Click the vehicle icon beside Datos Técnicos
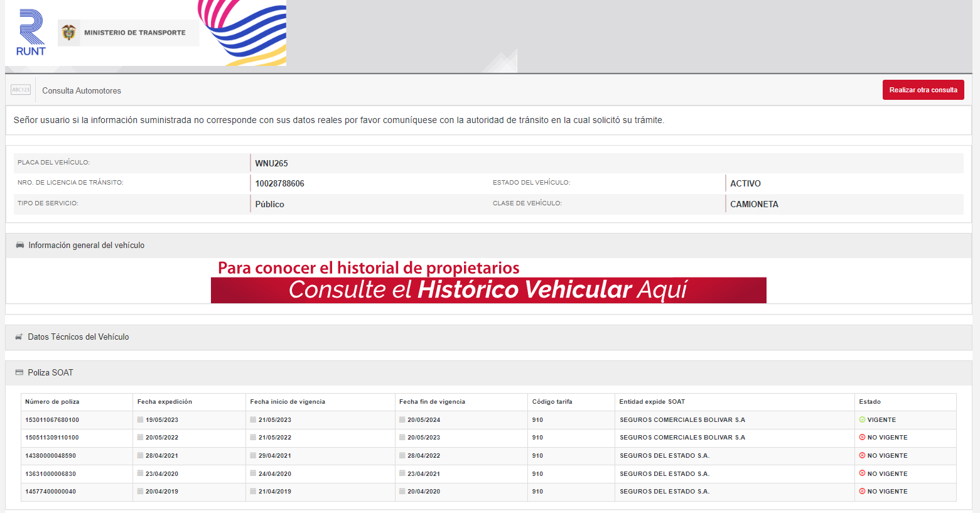The height and width of the screenshot is (513, 980). click(x=19, y=337)
